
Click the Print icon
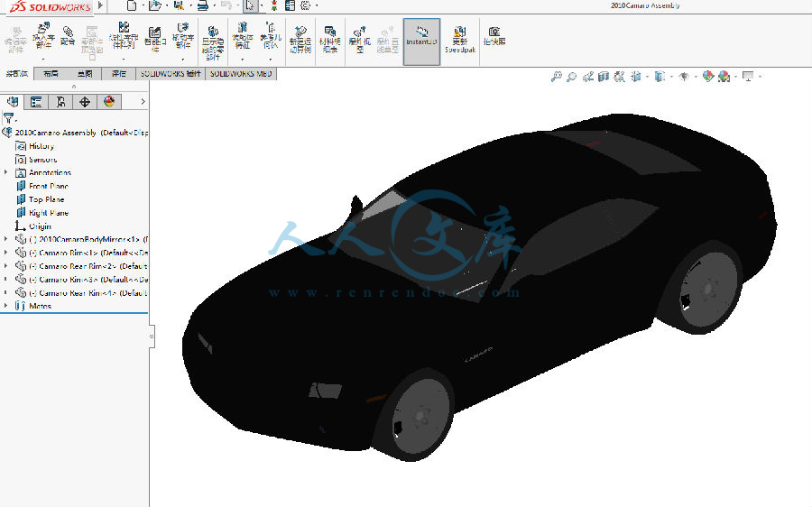(203, 5)
